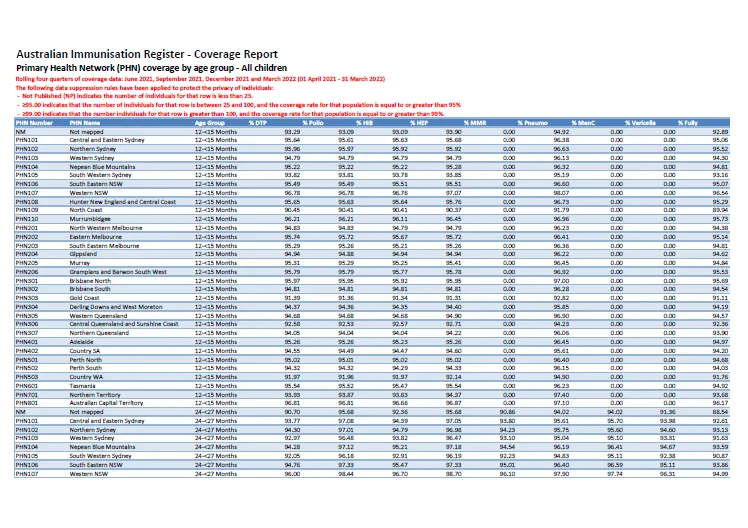Viewport: 748px width, 528px height.
Task: Click the 'Country WA' PHN name
Action: click(86, 377)
